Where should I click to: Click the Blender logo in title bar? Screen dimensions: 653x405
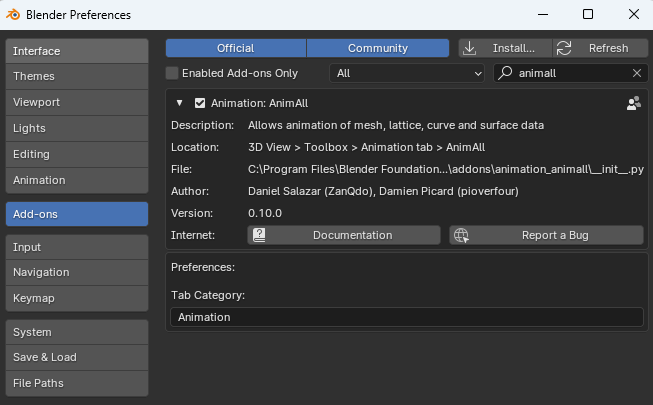[x=13, y=15]
